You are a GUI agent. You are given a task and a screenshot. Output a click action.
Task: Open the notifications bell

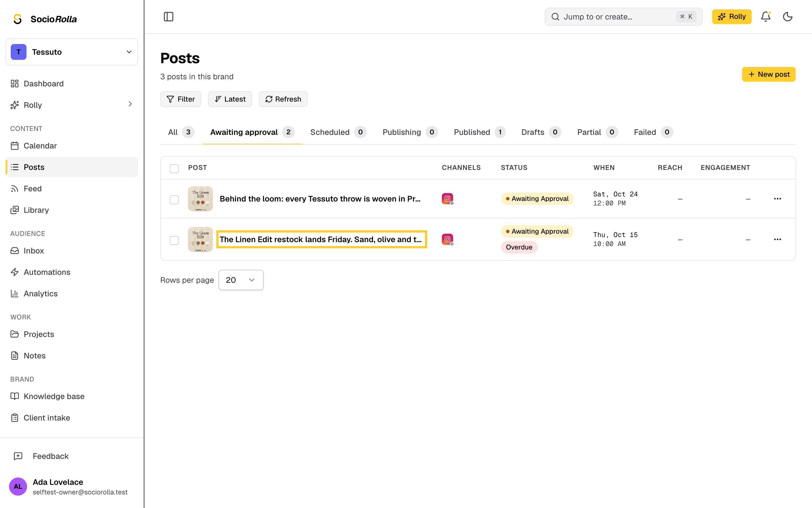click(x=765, y=16)
